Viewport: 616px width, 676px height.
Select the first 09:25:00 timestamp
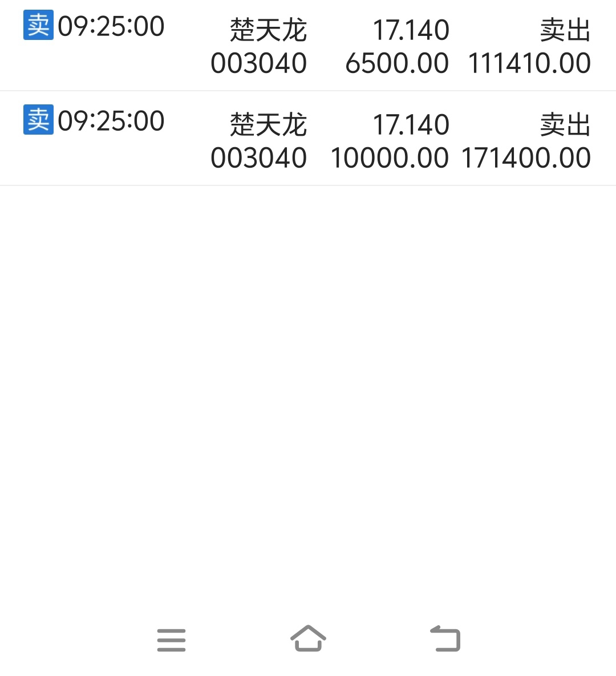coord(111,26)
